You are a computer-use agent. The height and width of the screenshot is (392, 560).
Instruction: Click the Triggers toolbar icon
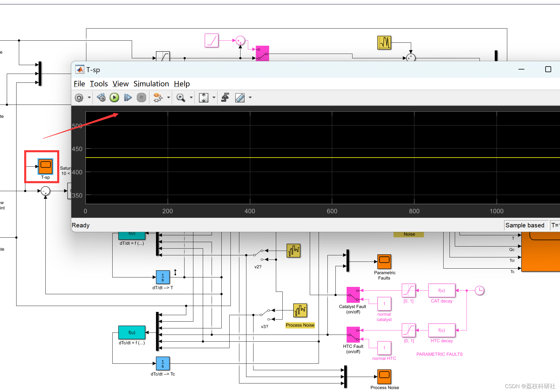click(x=225, y=97)
